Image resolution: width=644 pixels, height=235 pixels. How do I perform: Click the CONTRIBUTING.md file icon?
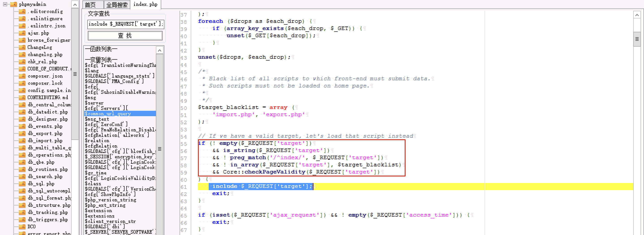point(22,97)
